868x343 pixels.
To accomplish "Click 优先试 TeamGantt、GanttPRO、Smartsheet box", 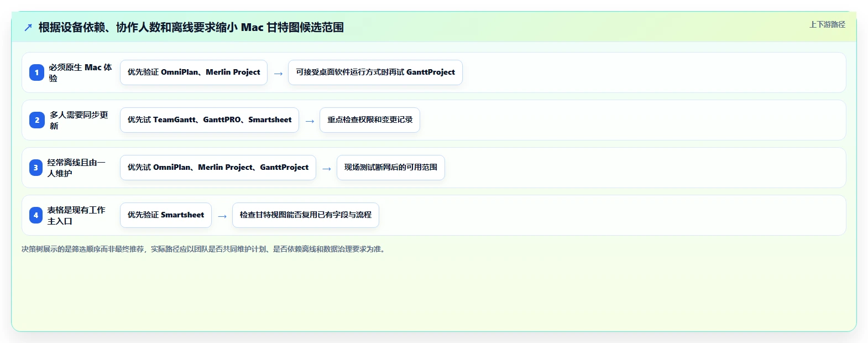I will point(210,120).
